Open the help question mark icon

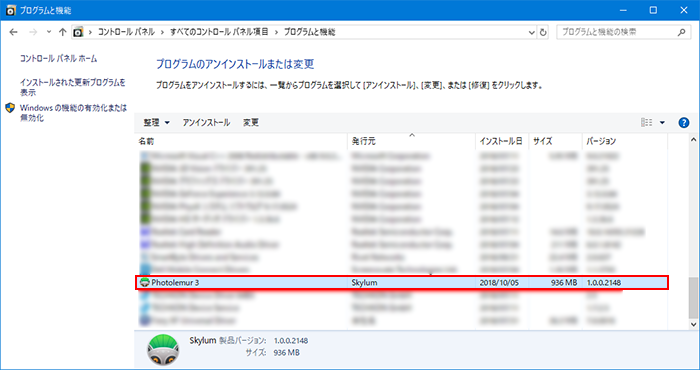tap(683, 123)
